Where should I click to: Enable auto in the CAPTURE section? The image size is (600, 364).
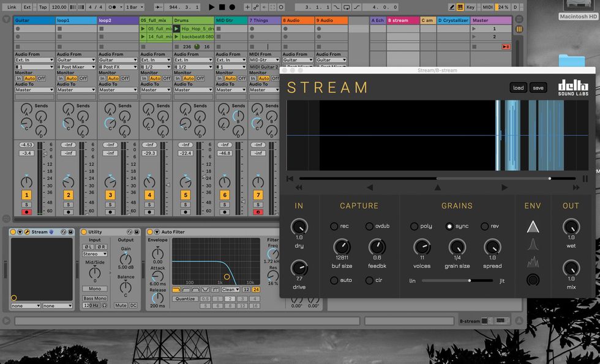click(x=334, y=280)
